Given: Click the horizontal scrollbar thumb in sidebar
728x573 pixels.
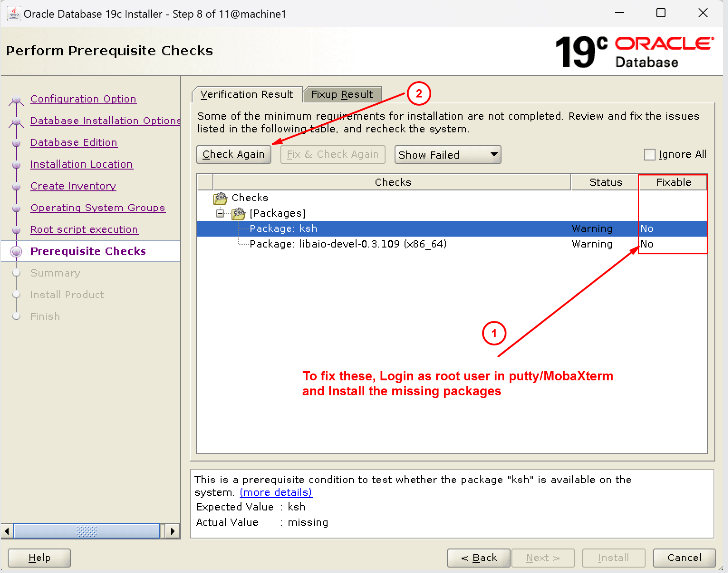Looking at the screenshot, I should [x=86, y=531].
